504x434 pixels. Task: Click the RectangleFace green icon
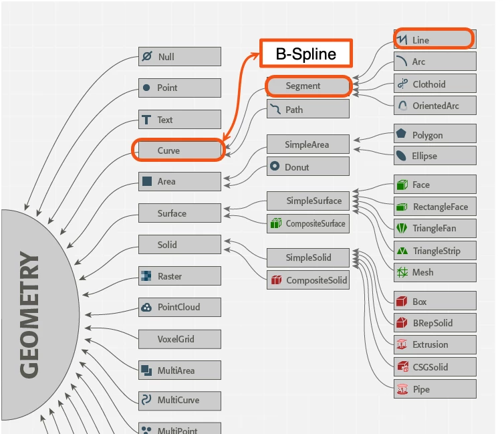[402, 207]
